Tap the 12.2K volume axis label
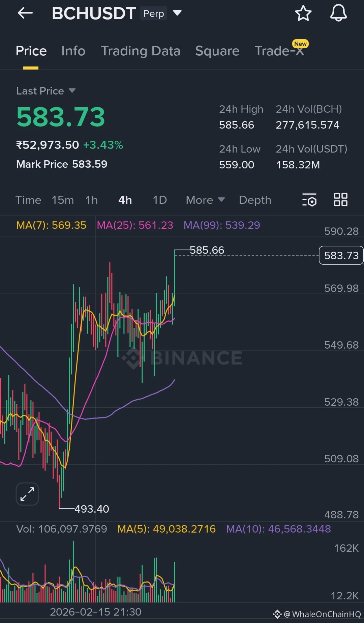The width and height of the screenshot is (364, 623). (x=344, y=596)
